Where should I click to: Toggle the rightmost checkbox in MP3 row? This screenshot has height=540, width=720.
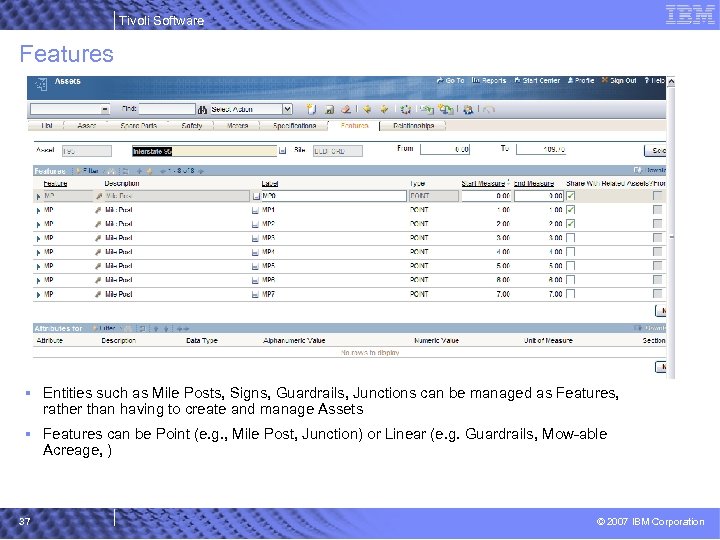click(658, 238)
